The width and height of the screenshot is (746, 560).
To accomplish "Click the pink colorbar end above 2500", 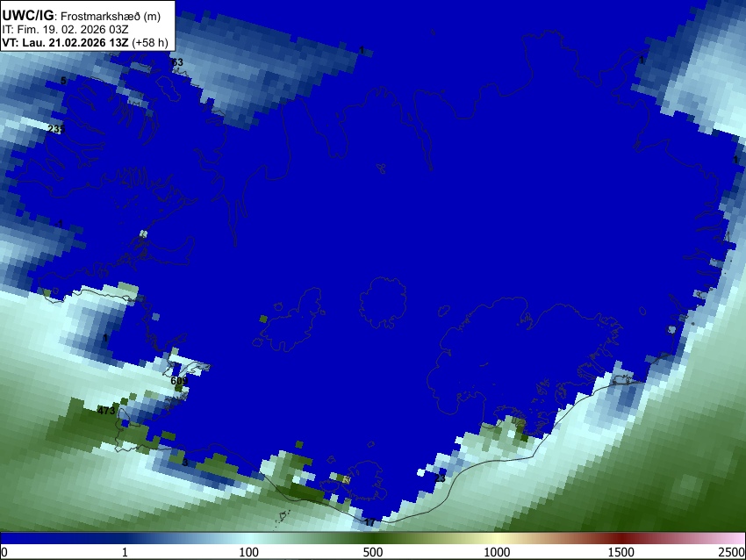I will (x=737, y=539).
